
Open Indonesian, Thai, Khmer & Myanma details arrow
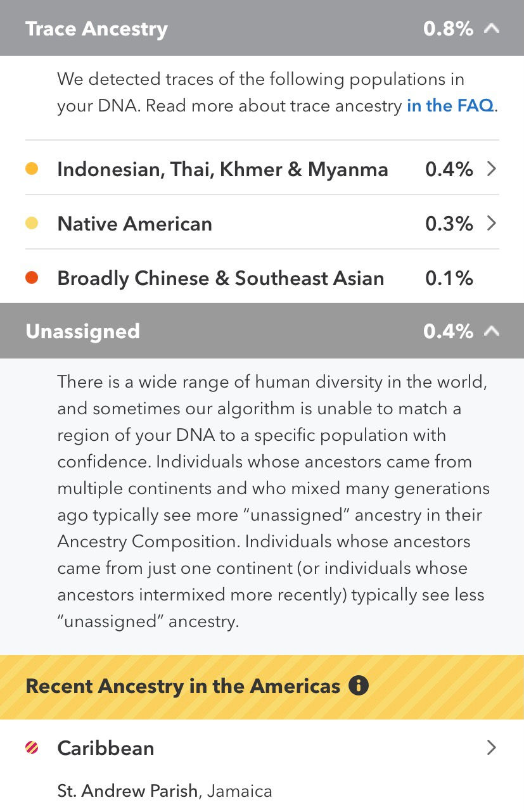(x=491, y=168)
